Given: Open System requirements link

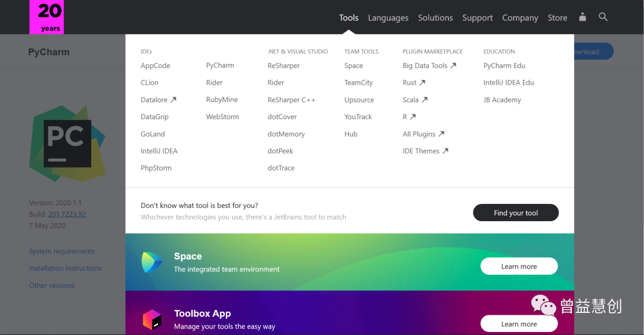Looking at the screenshot, I should [62, 252].
